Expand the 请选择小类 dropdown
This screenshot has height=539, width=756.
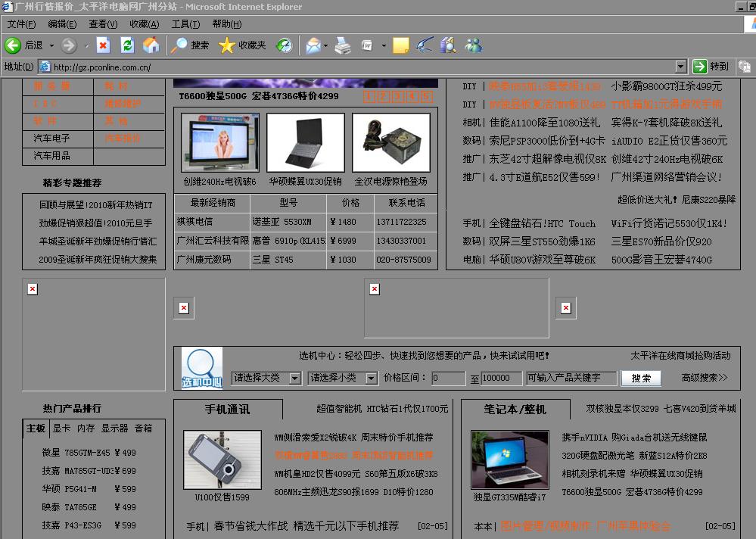[372, 378]
